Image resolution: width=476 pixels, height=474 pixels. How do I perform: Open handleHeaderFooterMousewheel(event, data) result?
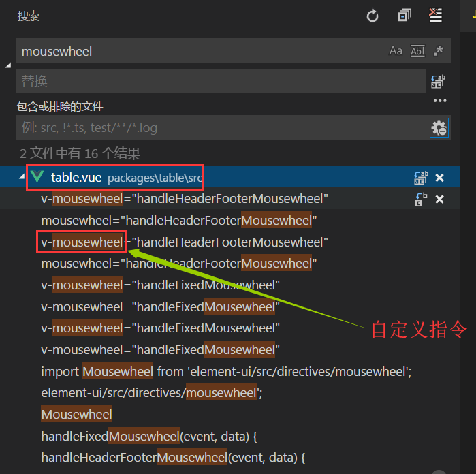point(173,458)
